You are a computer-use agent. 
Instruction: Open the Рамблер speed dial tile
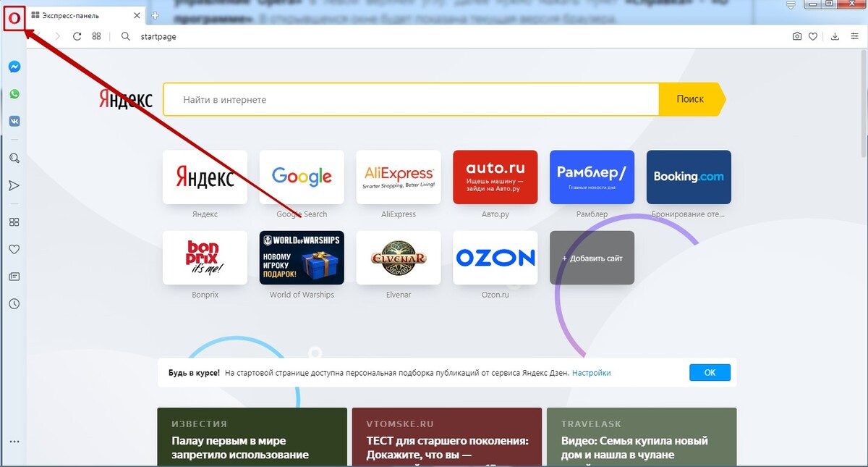coord(592,177)
